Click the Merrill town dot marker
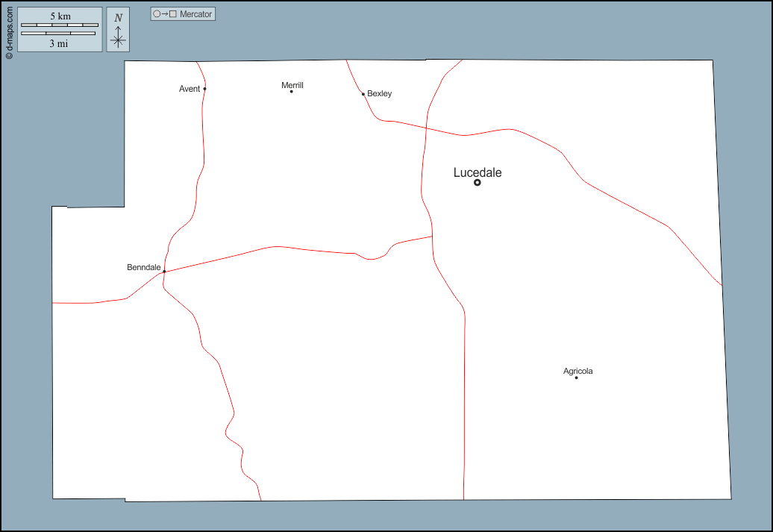The height and width of the screenshot is (532, 773). pyautogui.click(x=291, y=92)
